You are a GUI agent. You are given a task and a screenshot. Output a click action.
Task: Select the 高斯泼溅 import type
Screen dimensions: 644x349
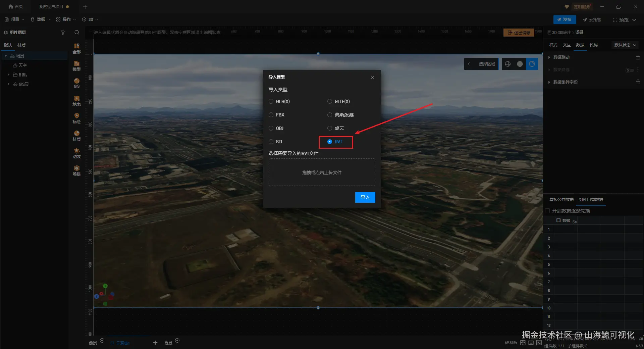pos(340,115)
